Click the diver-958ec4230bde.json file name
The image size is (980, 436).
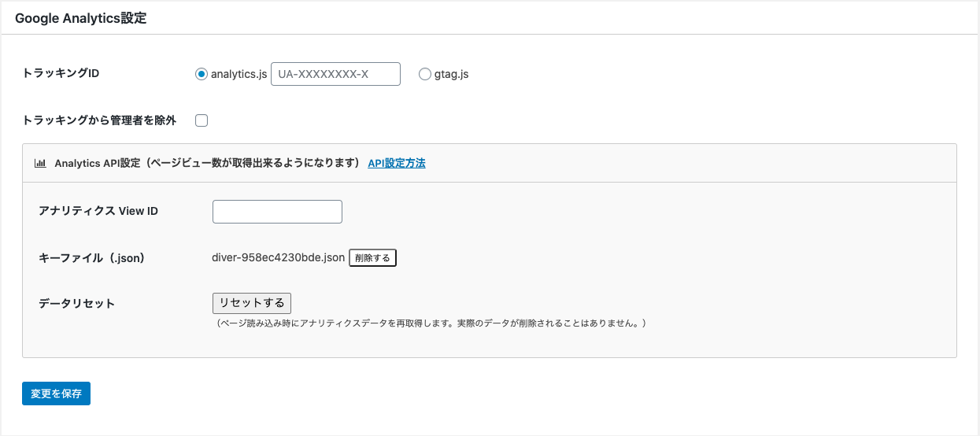279,257
